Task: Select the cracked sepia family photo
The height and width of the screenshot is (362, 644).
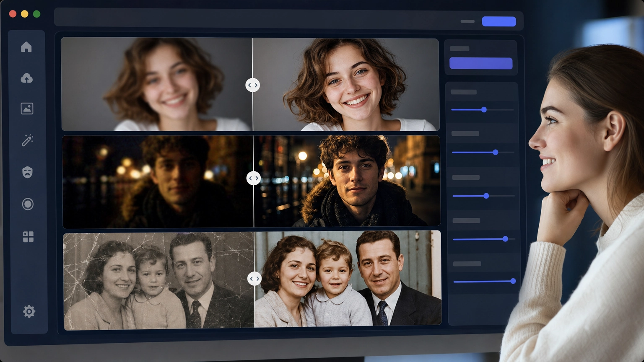Action: [159, 282]
